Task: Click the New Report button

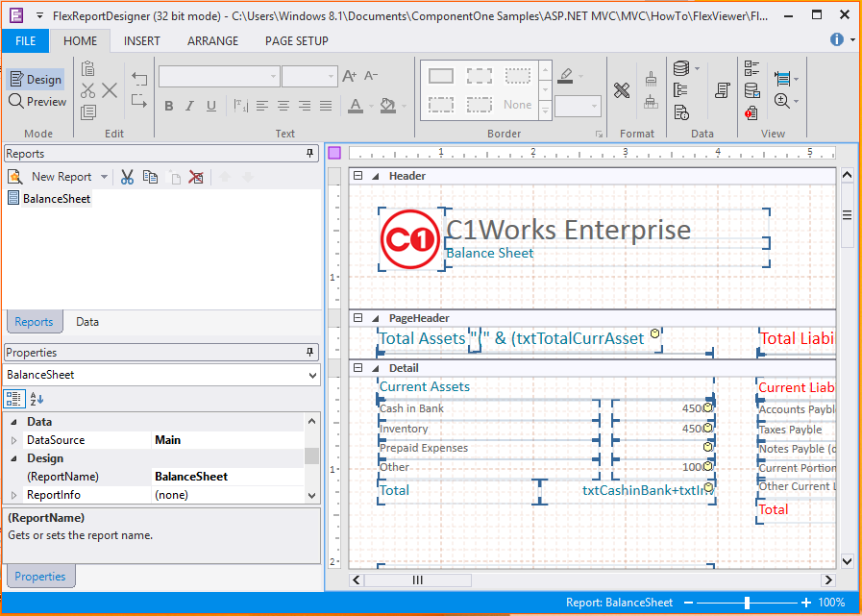Action: coord(50,177)
